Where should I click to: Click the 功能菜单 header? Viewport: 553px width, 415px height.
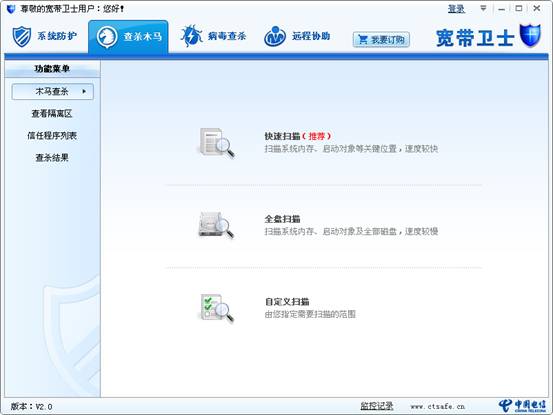point(52,69)
